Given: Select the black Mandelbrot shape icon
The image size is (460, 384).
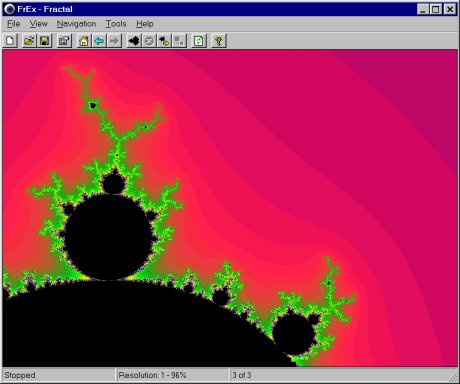Looking at the screenshot, I should coord(134,41).
